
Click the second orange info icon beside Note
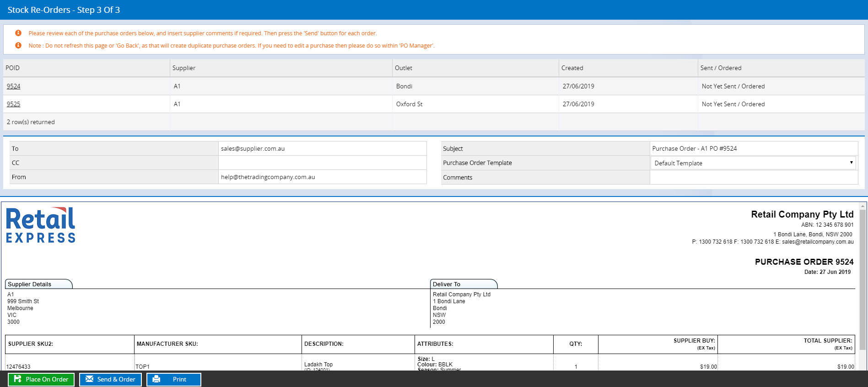18,45
